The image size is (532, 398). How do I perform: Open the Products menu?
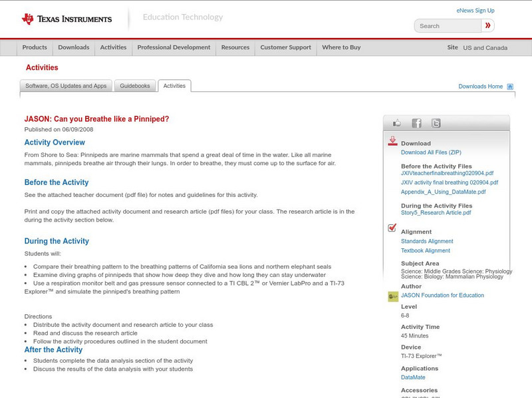click(35, 47)
